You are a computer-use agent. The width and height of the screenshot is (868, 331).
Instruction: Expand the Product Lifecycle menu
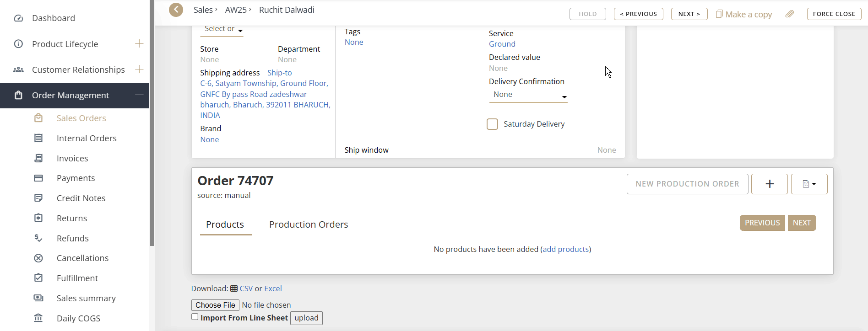coord(139,44)
